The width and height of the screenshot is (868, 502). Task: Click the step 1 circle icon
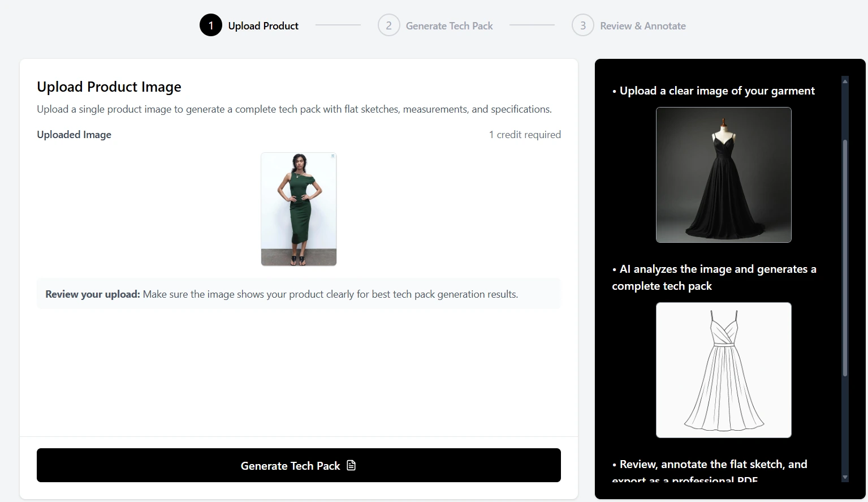210,25
